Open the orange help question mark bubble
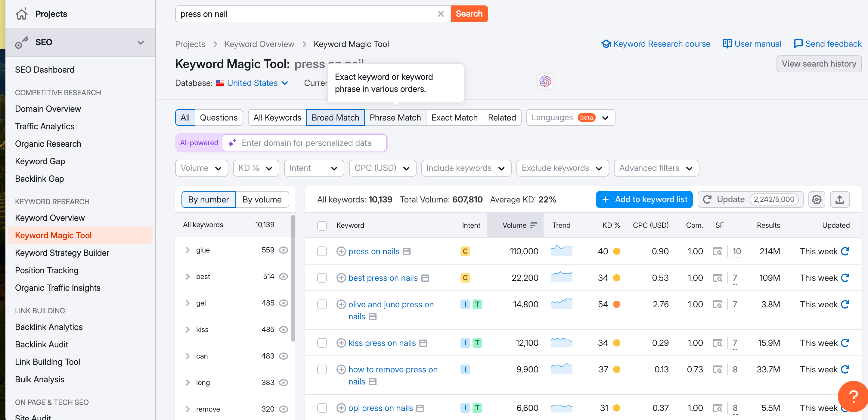 pyautogui.click(x=853, y=397)
